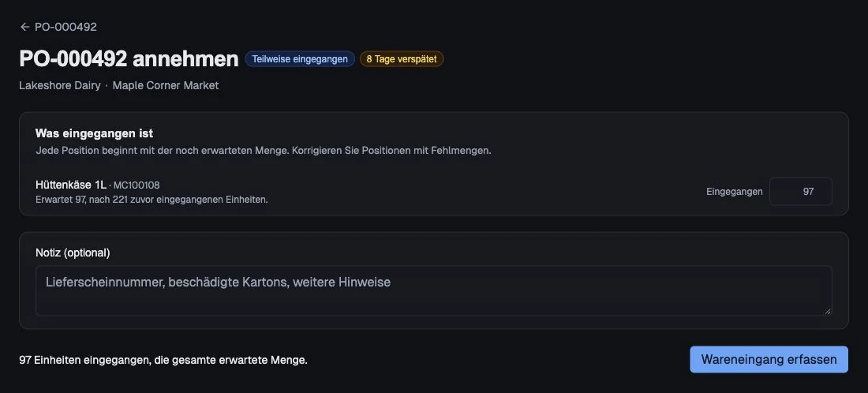Image resolution: width=868 pixels, height=393 pixels.
Task: Click the Lakeshore Dairy supplier name
Action: (x=60, y=85)
